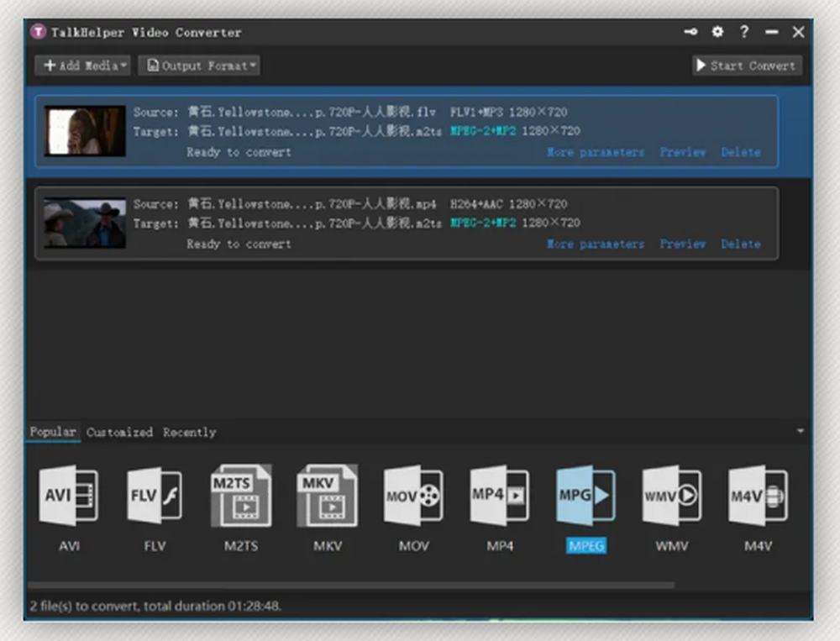Click the highlighted MPG format icon
Image resolution: width=840 pixels, height=641 pixels.
pos(585,495)
